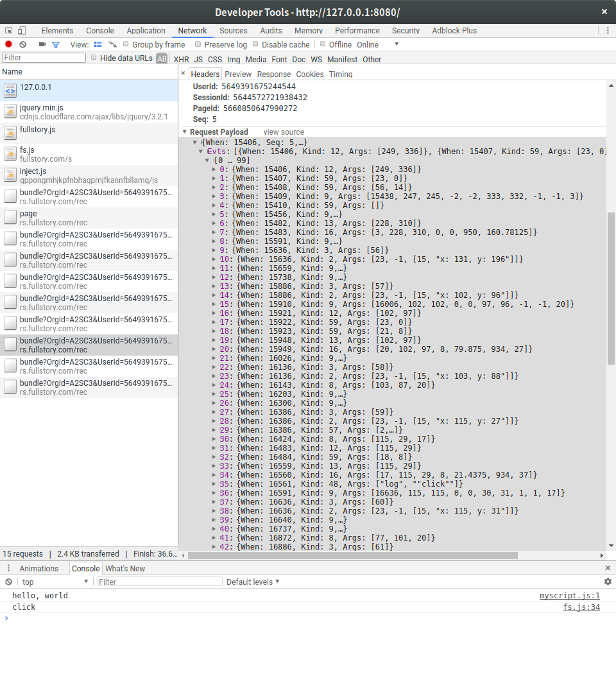Open myscript.js:1 source link
616x676 pixels.
tap(569, 595)
